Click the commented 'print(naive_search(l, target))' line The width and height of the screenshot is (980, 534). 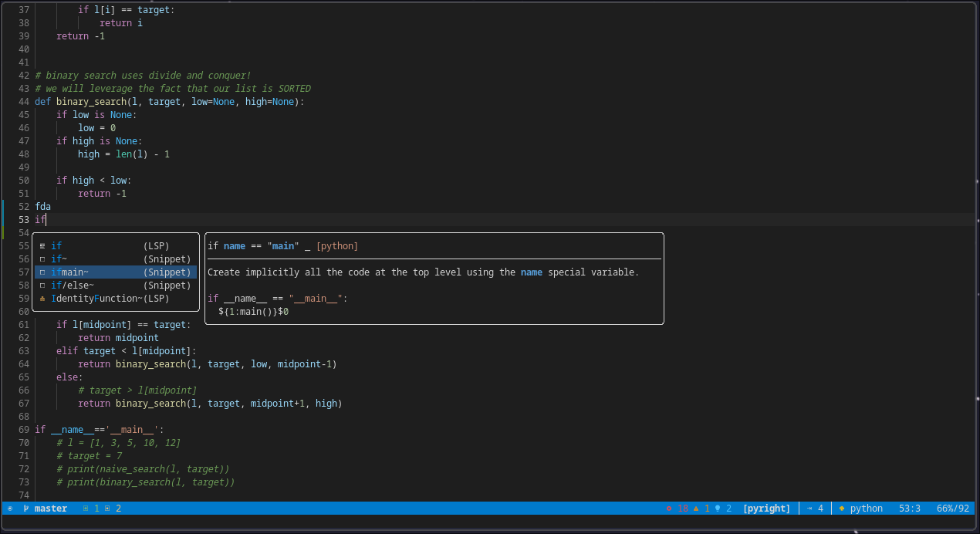143,469
